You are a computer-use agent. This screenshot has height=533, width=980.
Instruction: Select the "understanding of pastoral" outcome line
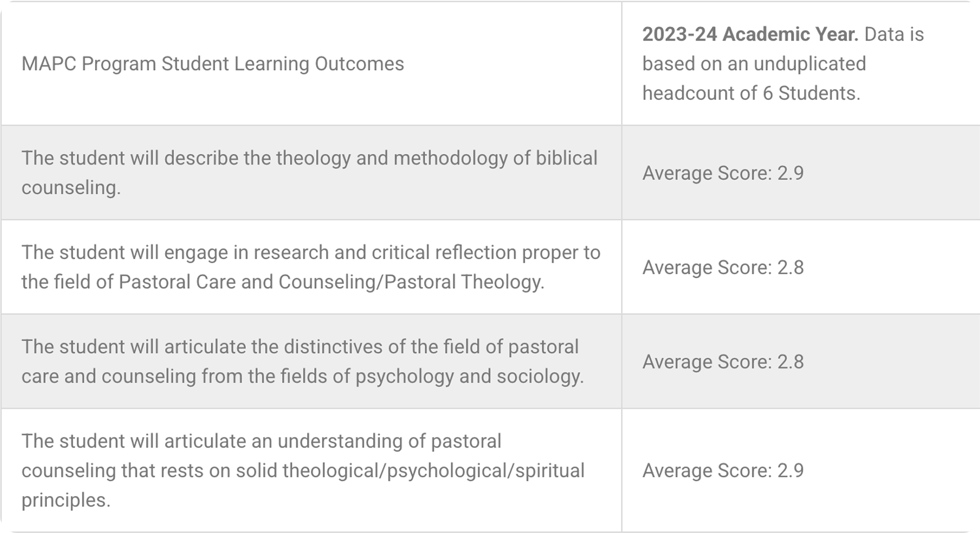[261, 441]
